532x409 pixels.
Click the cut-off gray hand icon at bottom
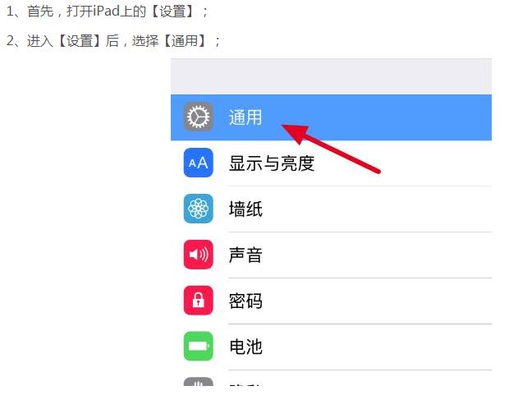click(x=199, y=382)
